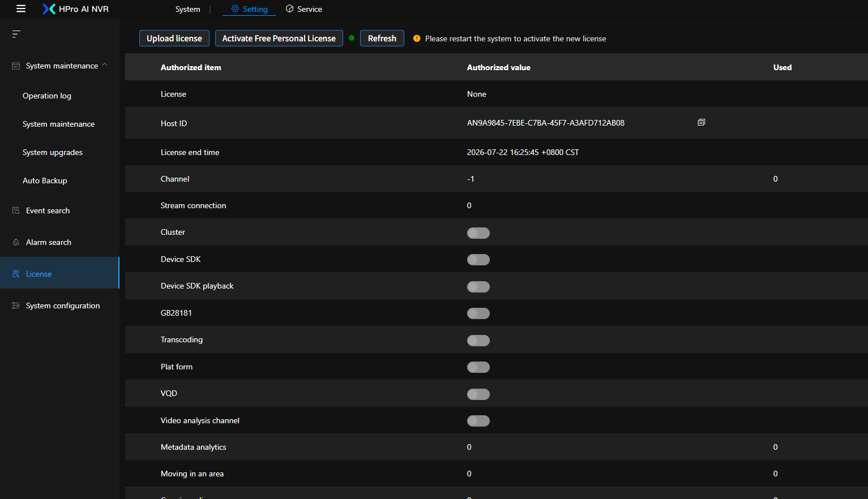Click the System maintenance calendar icon
868x499 pixels.
click(16, 66)
